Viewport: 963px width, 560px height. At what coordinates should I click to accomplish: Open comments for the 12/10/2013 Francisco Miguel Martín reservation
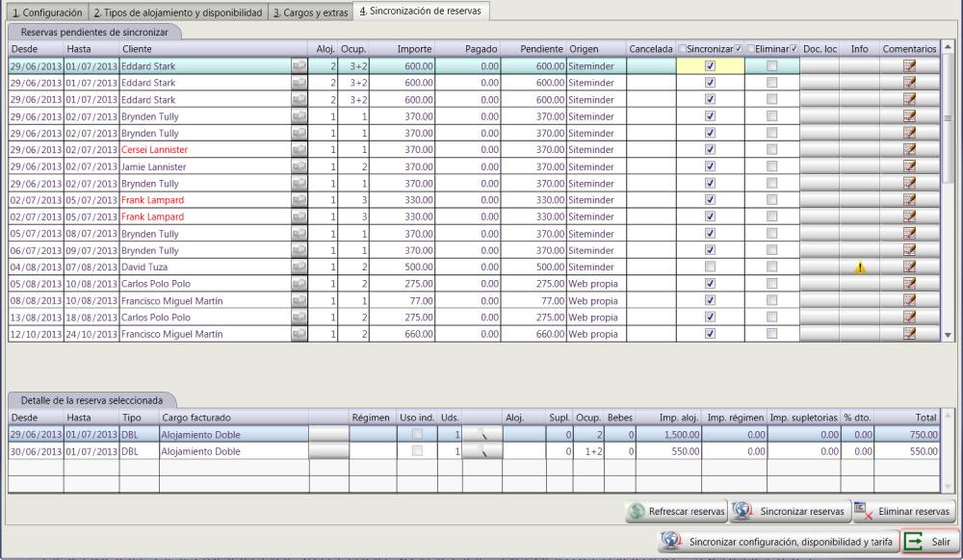pyautogui.click(x=907, y=334)
